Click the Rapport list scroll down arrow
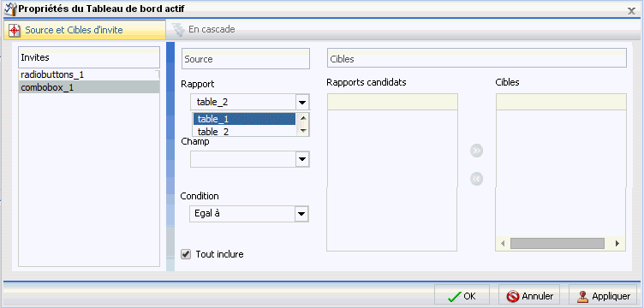Viewport: 644px width, 308px height. click(x=303, y=130)
